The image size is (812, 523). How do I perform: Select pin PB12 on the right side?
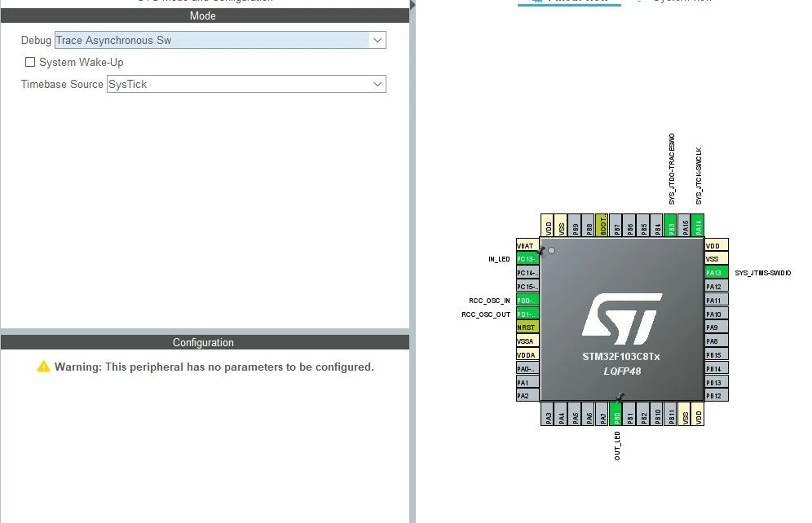(x=717, y=396)
